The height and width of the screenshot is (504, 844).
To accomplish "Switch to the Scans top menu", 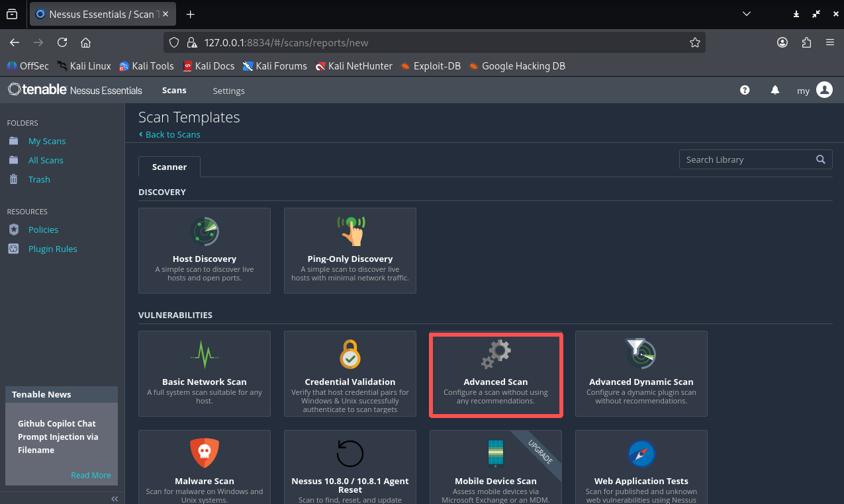I will pos(174,91).
